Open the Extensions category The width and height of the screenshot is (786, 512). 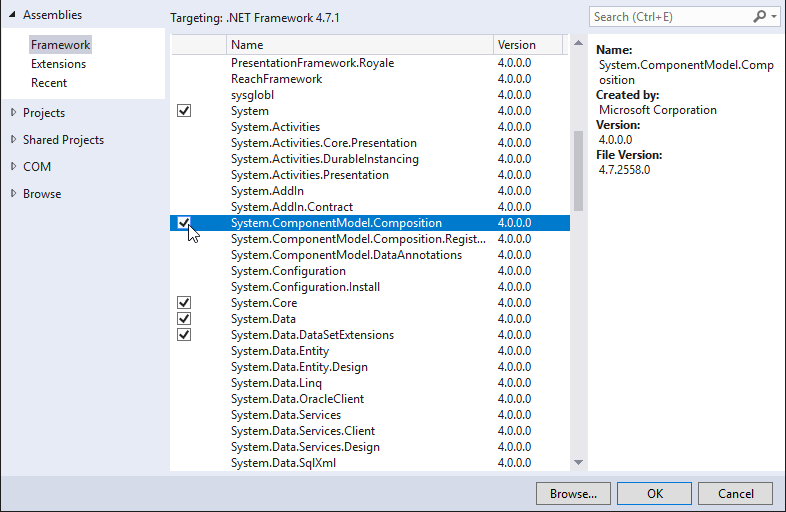click(58, 64)
